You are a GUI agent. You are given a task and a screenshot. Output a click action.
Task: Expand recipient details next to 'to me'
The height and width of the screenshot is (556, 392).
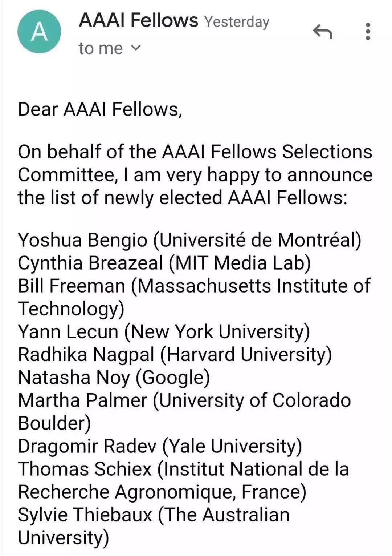click(135, 48)
